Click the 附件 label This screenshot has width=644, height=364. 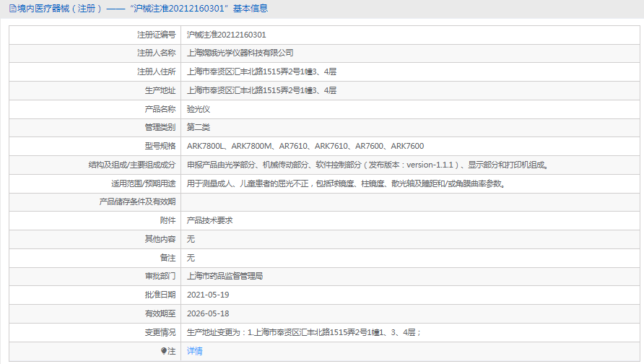coord(167,220)
